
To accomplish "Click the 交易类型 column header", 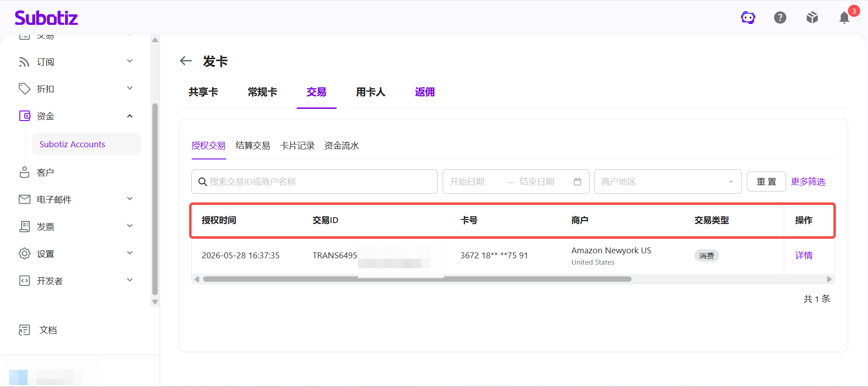I will click(x=712, y=220).
